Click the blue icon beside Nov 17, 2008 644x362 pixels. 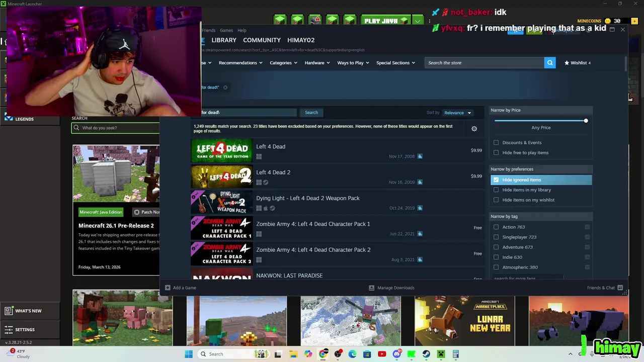(x=420, y=156)
